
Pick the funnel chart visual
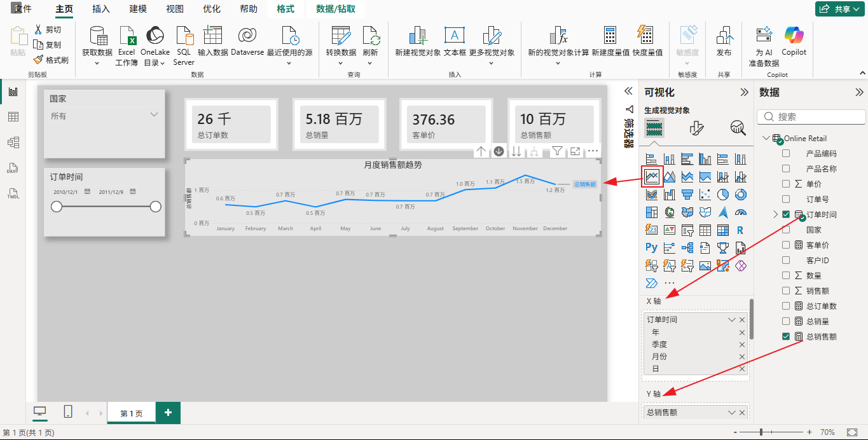pos(687,194)
